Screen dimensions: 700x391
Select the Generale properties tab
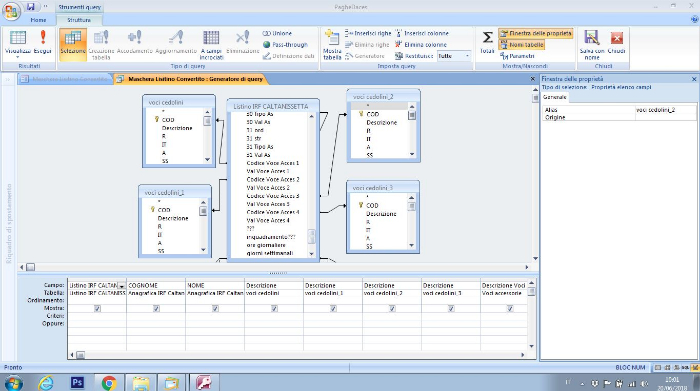click(x=555, y=97)
